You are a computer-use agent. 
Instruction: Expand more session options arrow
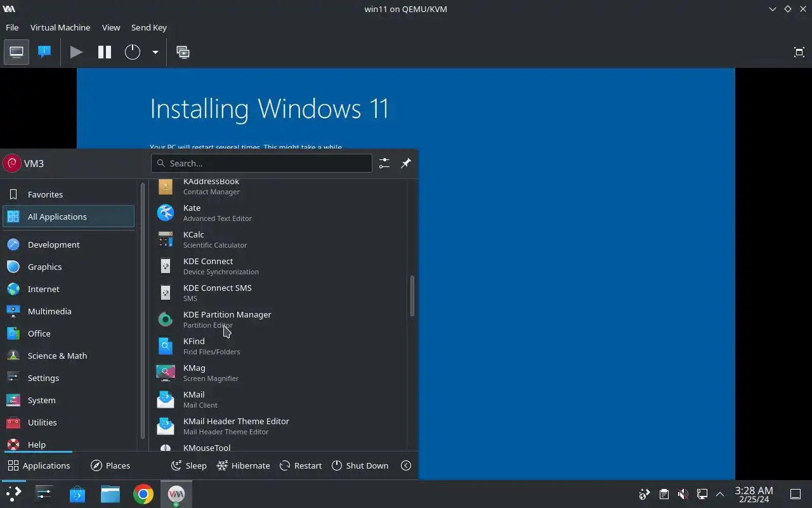406,465
